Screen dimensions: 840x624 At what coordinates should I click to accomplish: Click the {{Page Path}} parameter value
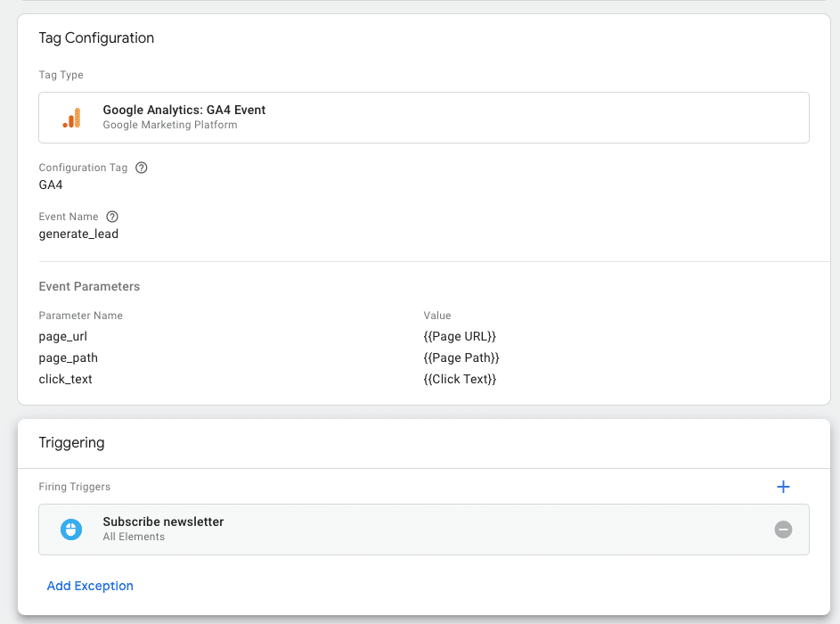click(x=461, y=357)
